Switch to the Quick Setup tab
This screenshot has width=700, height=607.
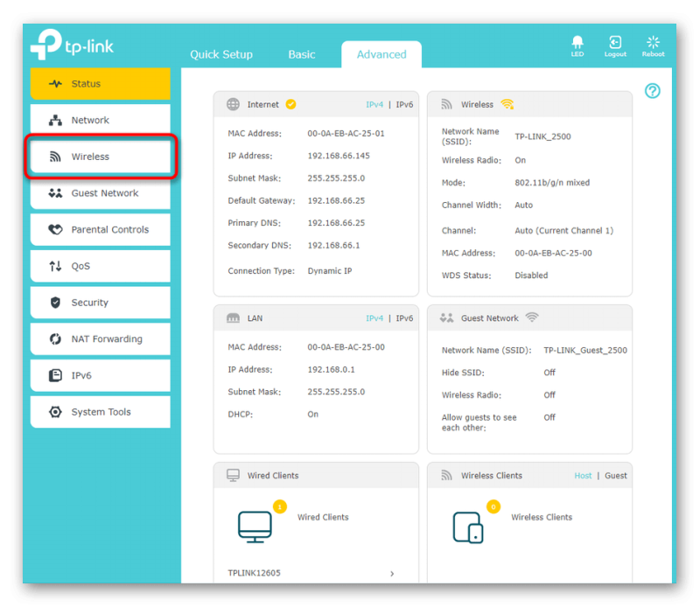coord(221,54)
